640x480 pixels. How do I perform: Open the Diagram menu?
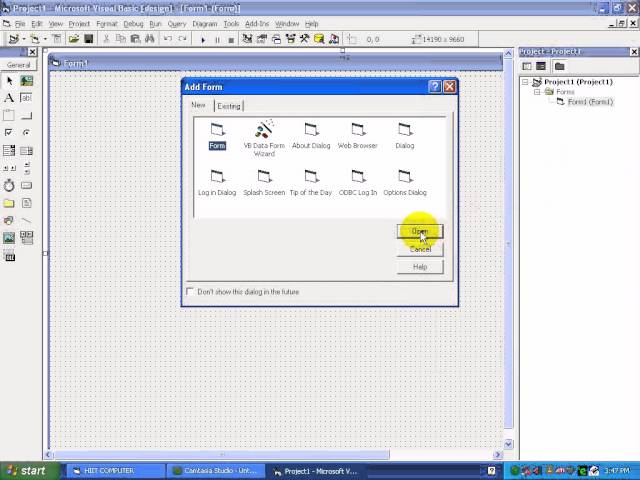205,24
